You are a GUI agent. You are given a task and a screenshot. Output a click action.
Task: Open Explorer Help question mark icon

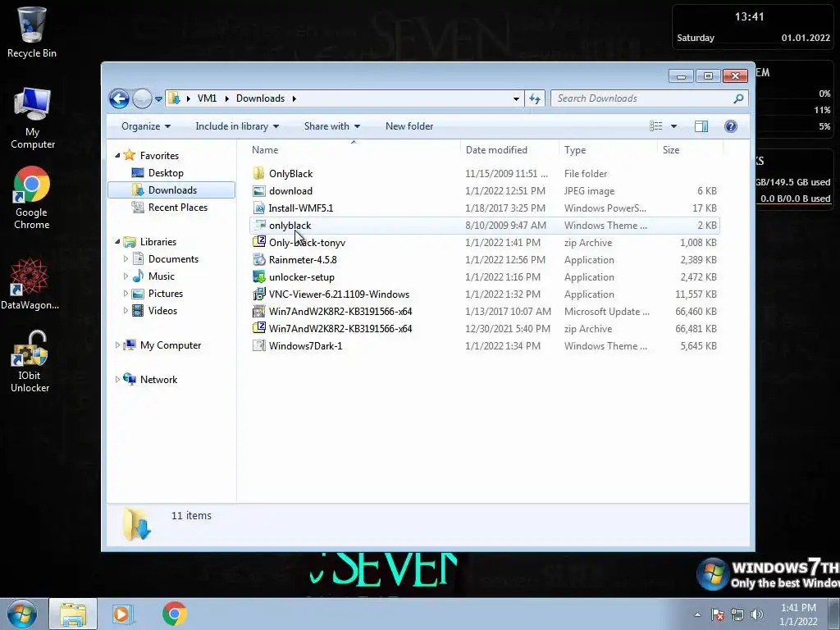(x=731, y=126)
